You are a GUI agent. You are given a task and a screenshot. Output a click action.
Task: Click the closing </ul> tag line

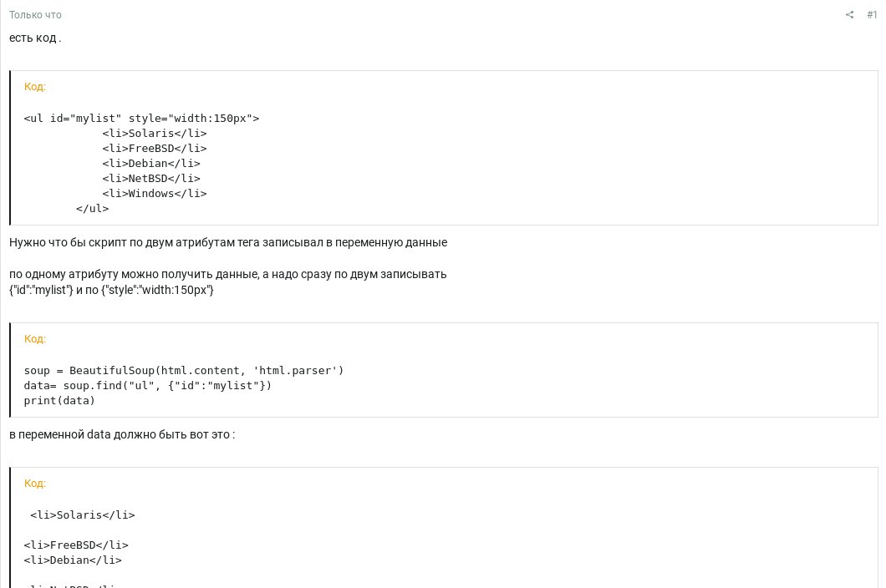pos(92,209)
